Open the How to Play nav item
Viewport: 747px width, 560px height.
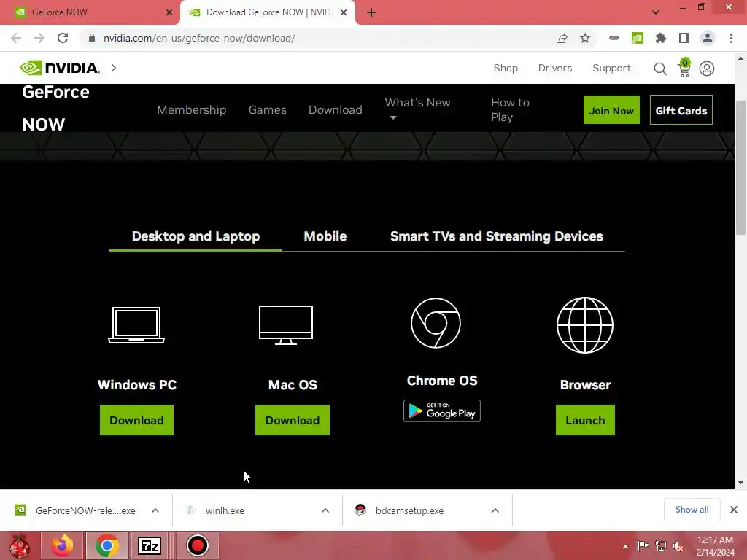click(x=510, y=109)
